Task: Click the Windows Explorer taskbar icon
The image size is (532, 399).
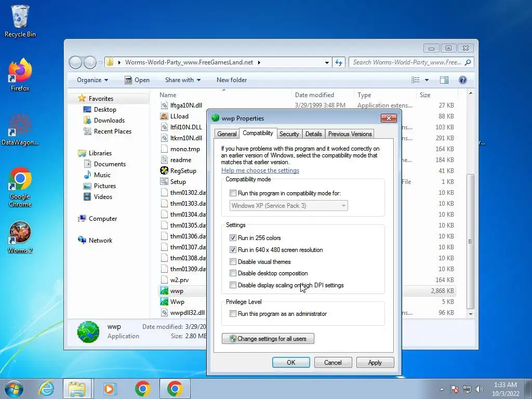Action: pyautogui.click(x=77, y=389)
